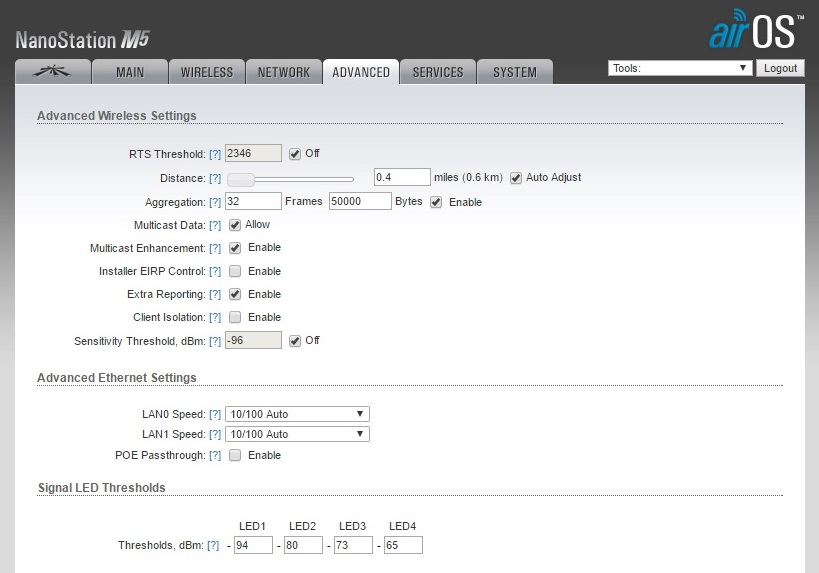Disable Extra Reporting checkbox
This screenshot has width=819, height=573.
tap(235, 294)
